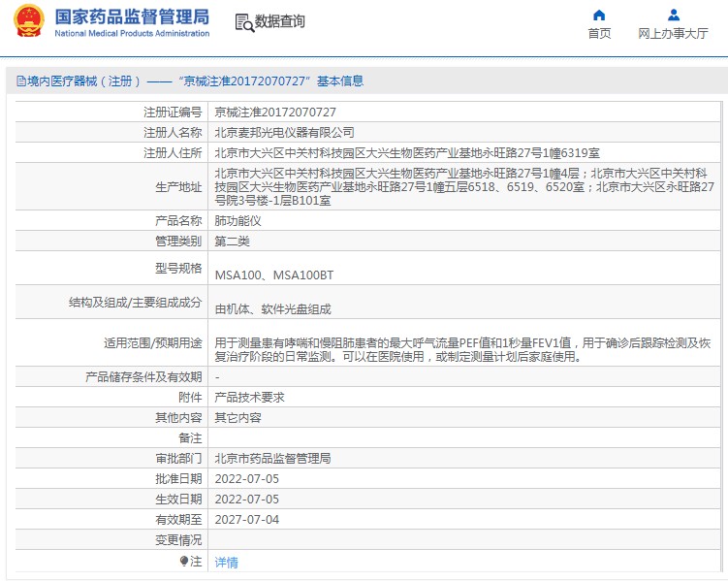The height and width of the screenshot is (581, 728).
Task: Click the 有效期至 label
Action: [x=178, y=520]
